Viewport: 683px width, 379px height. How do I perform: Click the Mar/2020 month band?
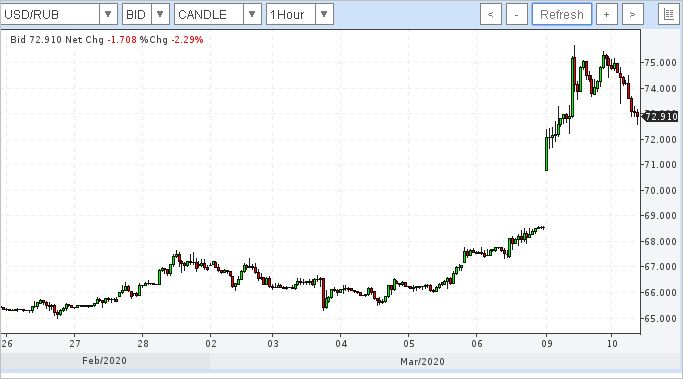point(423,362)
